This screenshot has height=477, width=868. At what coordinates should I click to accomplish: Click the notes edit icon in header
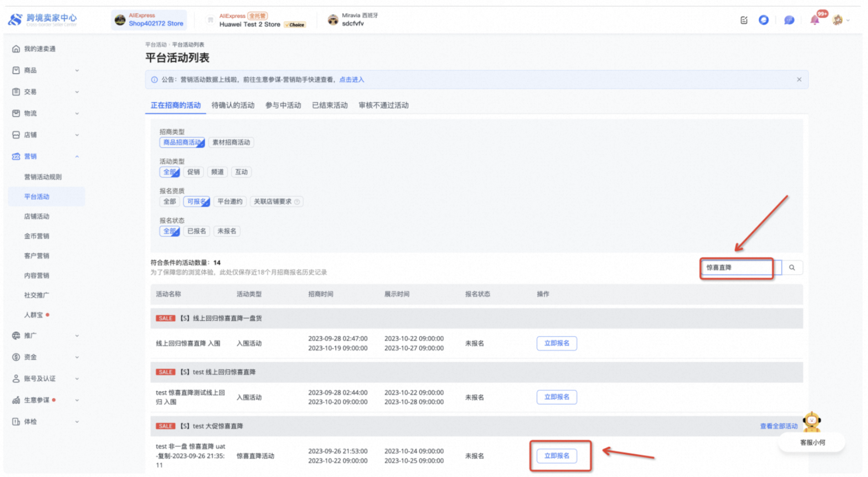pos(744,20)
